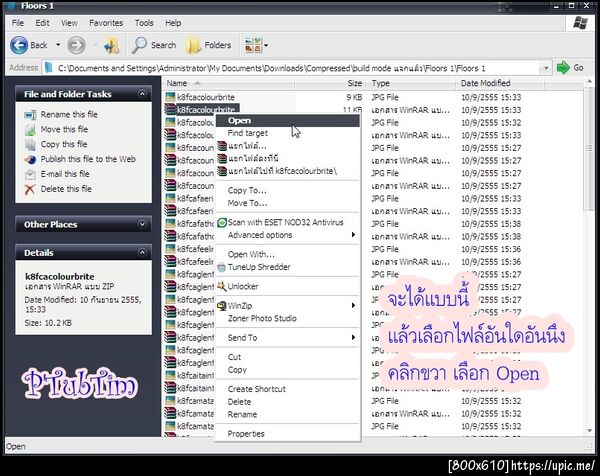The height and width of the screenshot is (476, 600).
Task: Click the first k8fcacolourbrite JPG icon
Action: coord(170,97)
